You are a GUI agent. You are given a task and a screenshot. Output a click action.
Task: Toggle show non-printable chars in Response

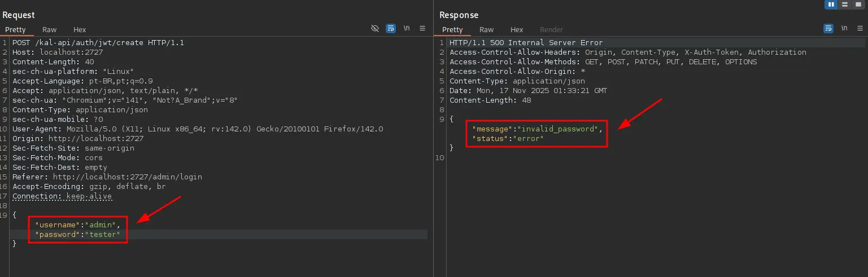pos(844,28)
